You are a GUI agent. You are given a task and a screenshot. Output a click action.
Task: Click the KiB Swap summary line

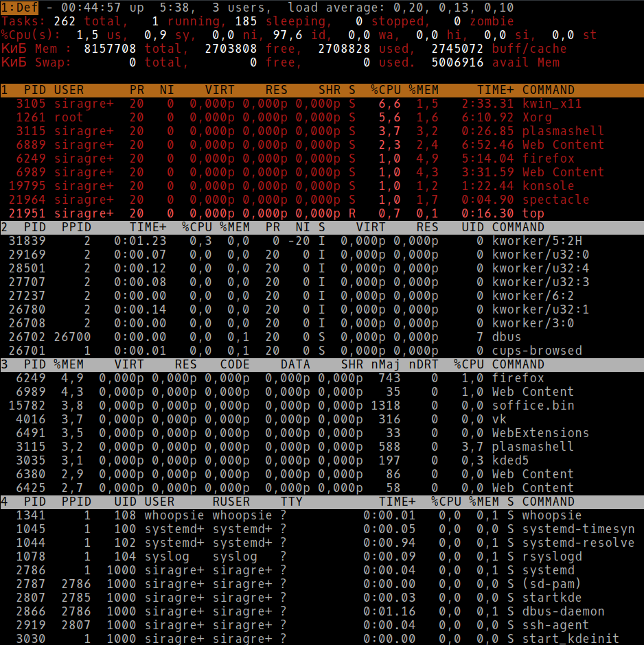tap(206, 62)
